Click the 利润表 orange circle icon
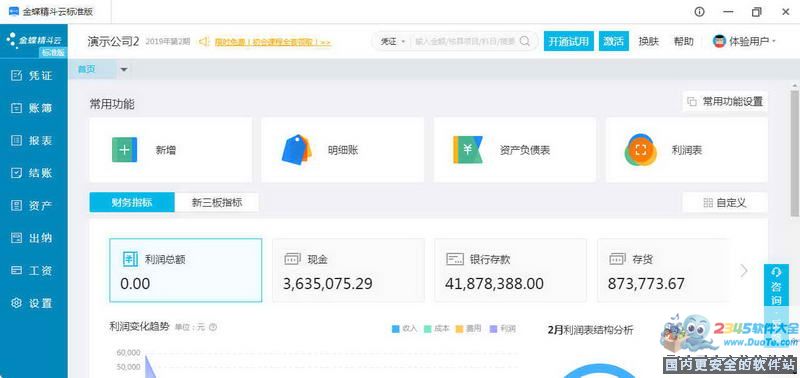 pos(641,149)
